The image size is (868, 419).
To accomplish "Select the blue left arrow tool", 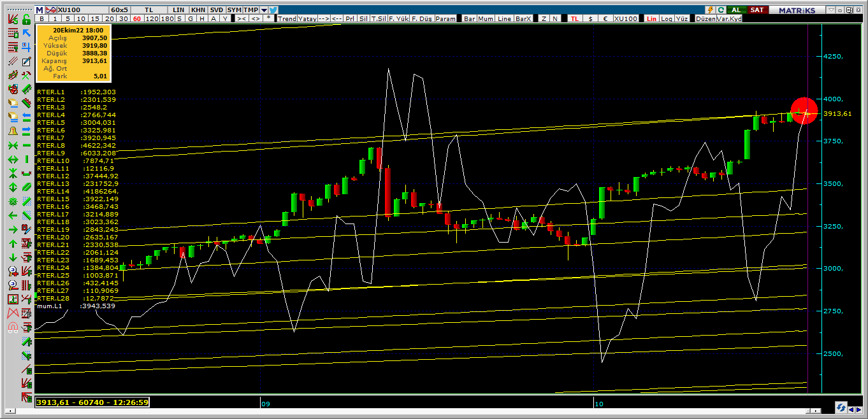I will coord(26,117).
